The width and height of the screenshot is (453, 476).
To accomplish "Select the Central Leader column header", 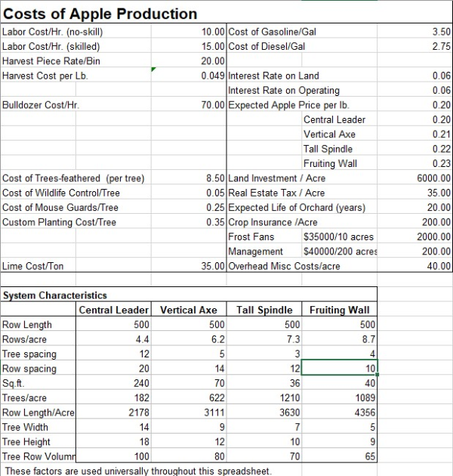I will click(x=115, y=310).
